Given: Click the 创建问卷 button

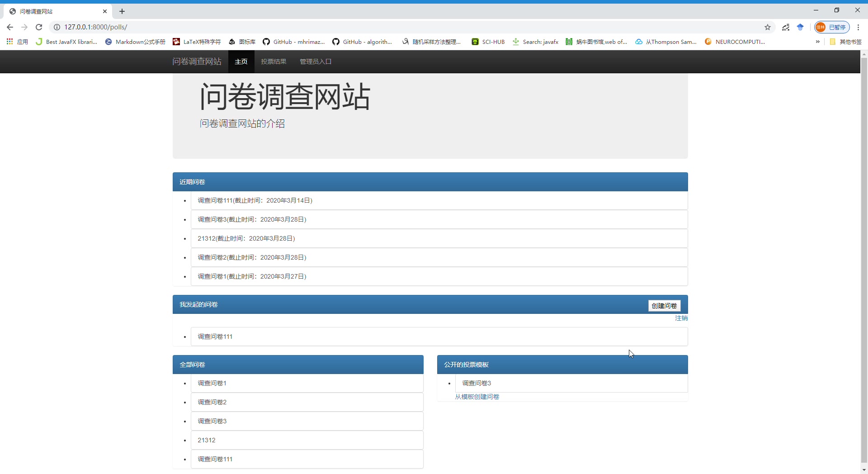Looking at the screenshot, I should pos(664,306).
